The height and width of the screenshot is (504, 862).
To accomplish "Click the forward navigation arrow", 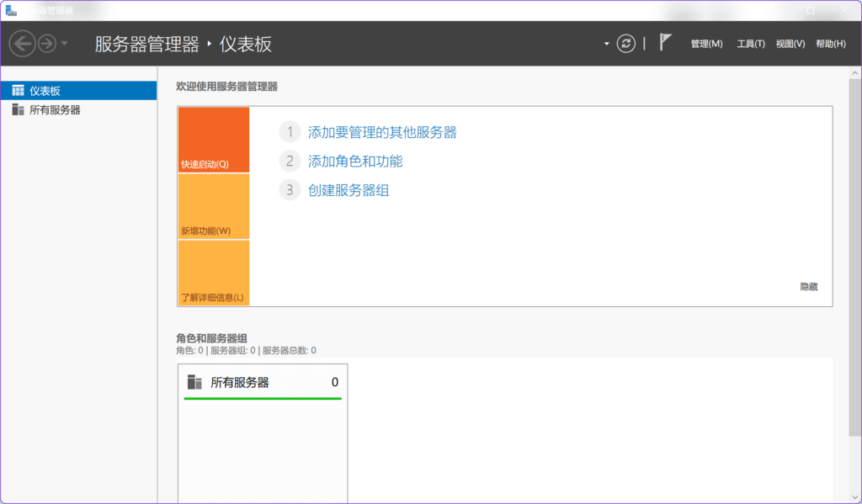I will coord(46,44).
